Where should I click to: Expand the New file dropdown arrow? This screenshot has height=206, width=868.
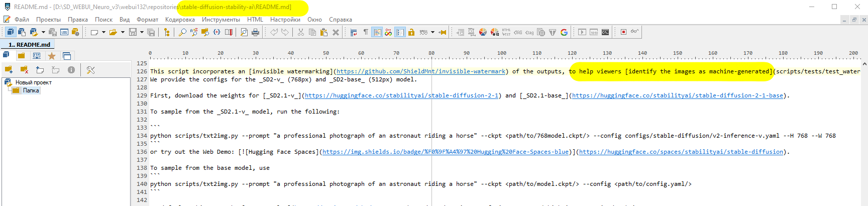103,32
